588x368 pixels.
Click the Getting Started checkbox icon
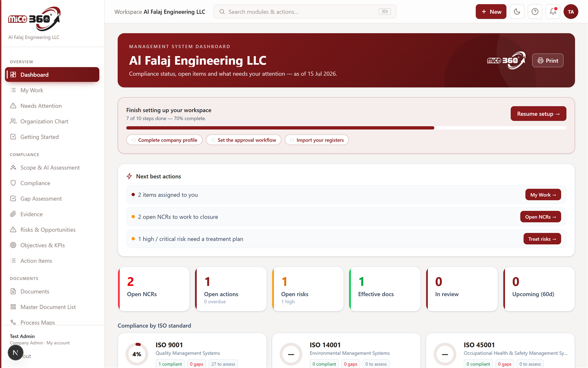coord(13,137)
